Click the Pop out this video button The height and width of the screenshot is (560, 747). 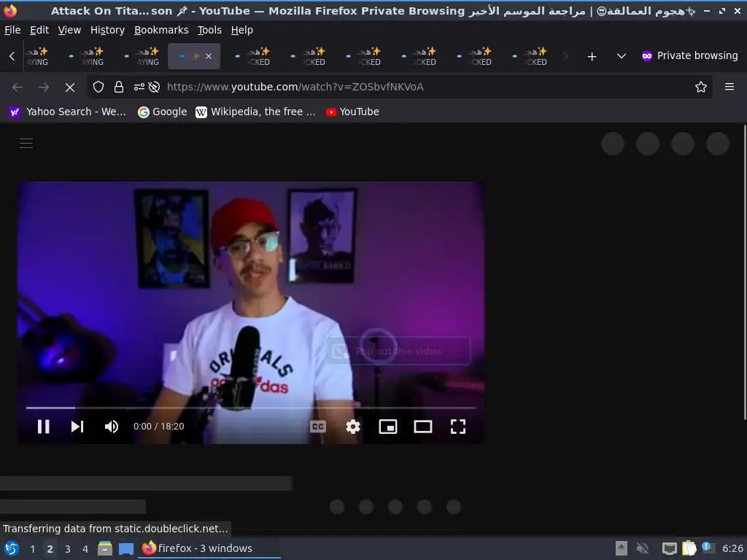399,351
